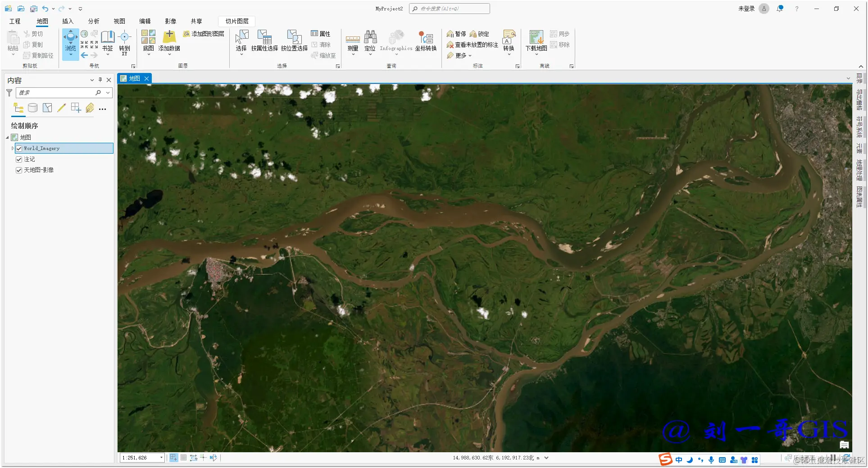Click the New Project icon in quick access
Viewport: 868px width, 468px height.
8,9
